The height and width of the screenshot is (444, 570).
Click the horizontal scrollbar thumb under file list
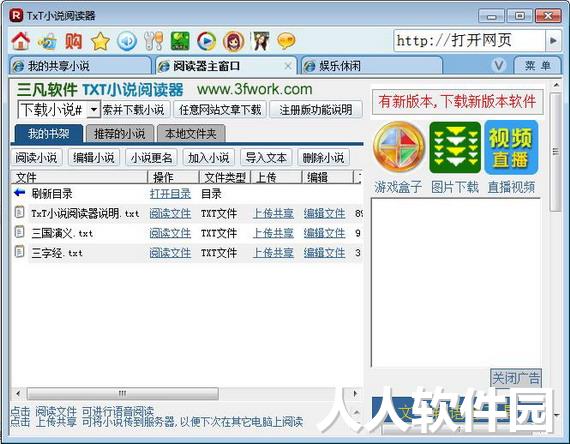point(123,393)
